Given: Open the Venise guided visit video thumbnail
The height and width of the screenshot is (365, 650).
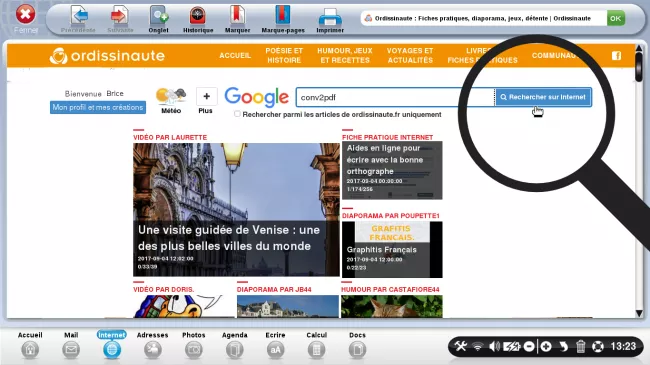Looking at the screenshot, I should (236, 209).
